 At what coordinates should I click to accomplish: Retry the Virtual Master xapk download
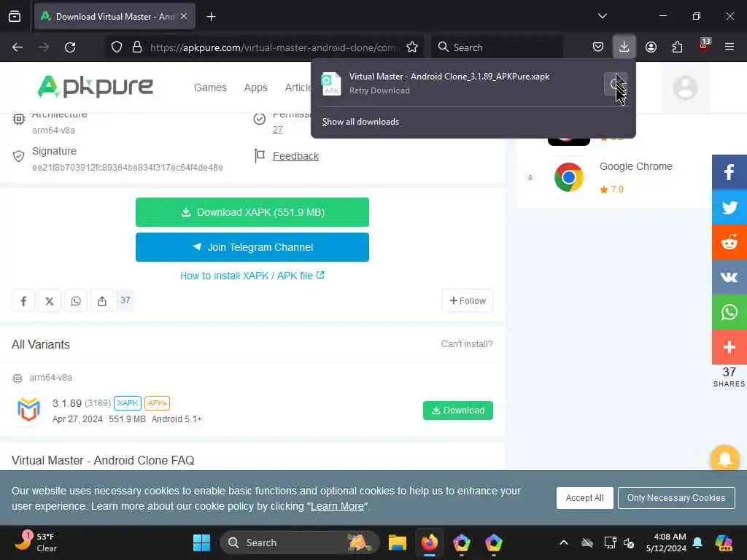tap(615, 85)
